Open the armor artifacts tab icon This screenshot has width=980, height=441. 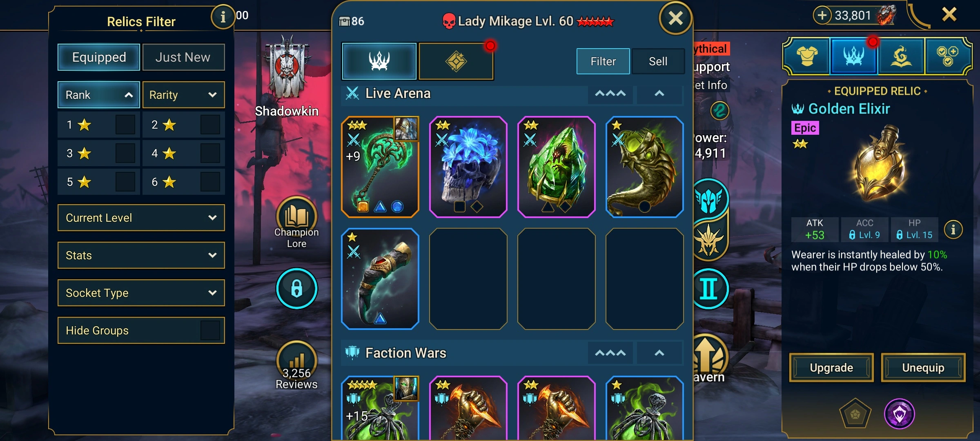click(x=807, y=56)
